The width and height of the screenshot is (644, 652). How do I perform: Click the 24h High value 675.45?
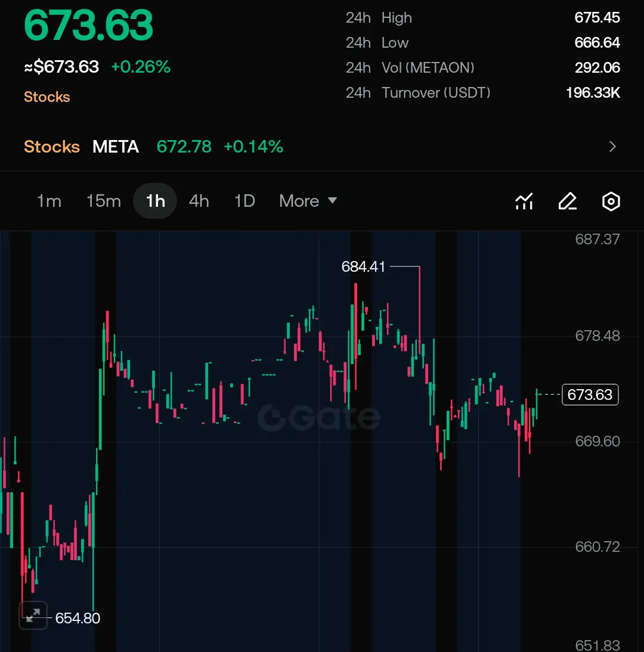597,17
